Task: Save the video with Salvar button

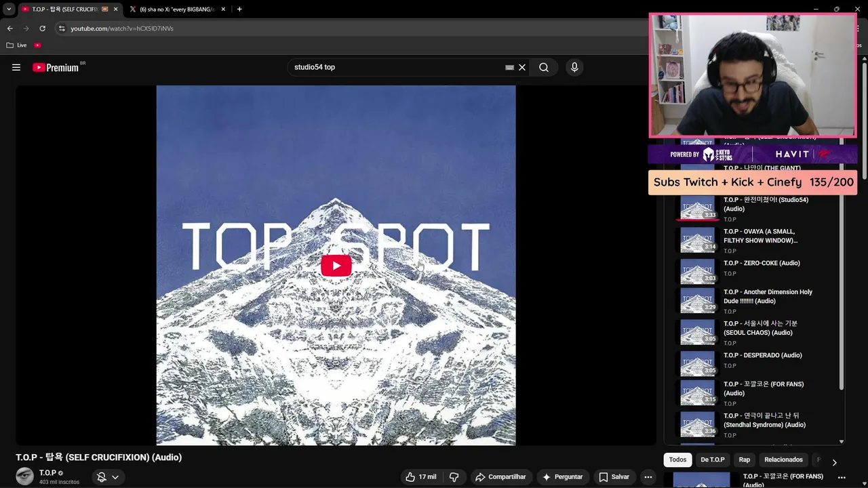Action: 614,477
